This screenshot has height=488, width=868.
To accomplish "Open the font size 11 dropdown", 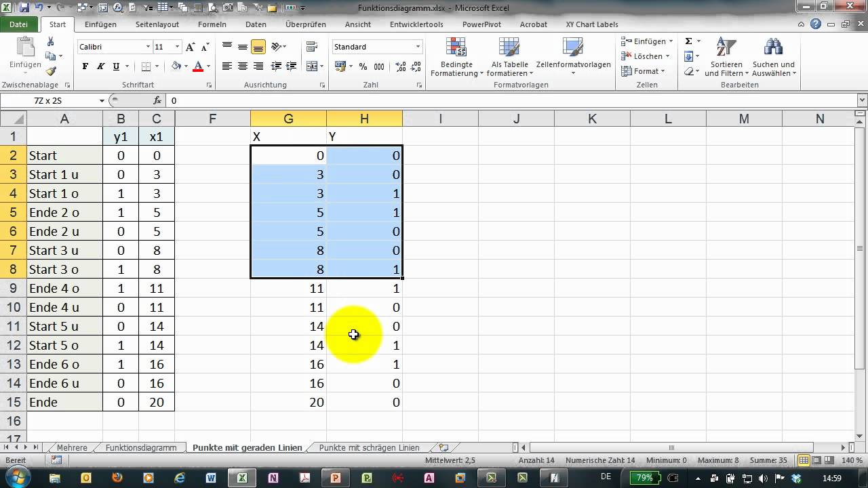I will (178, 47).
